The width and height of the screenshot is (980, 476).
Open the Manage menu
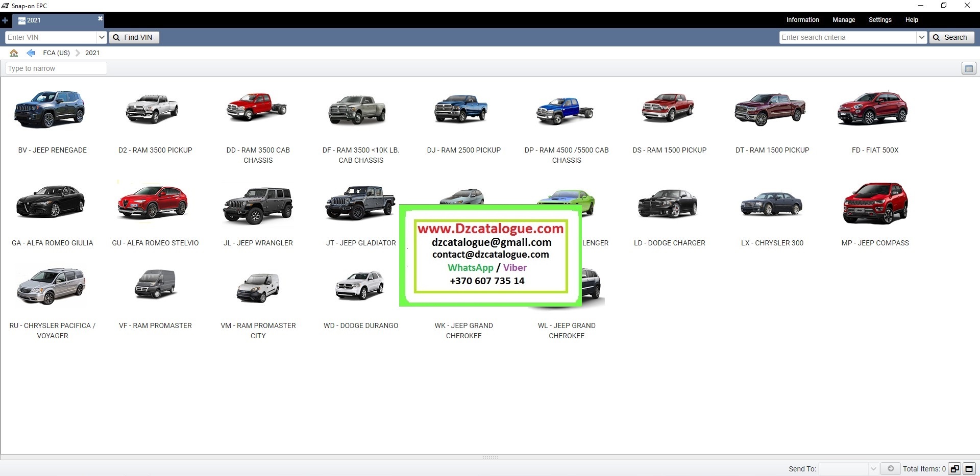844,20
